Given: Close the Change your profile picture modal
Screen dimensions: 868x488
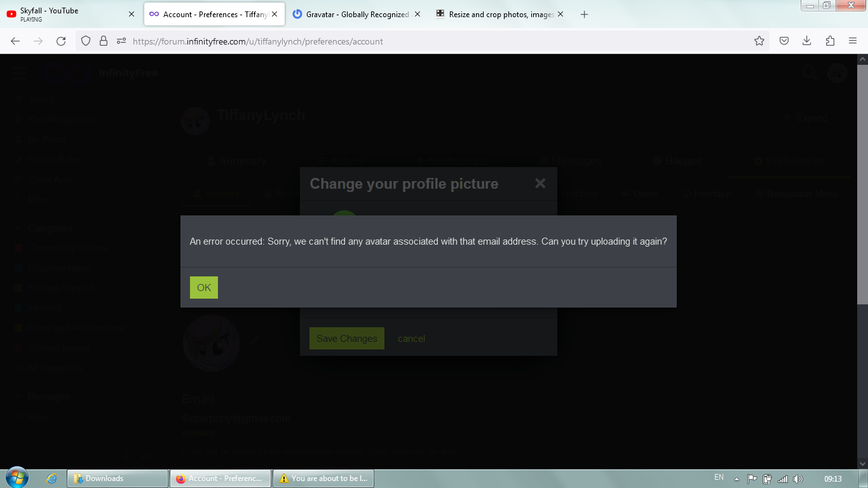Looking at the screenshot, I should pos(540,184).
